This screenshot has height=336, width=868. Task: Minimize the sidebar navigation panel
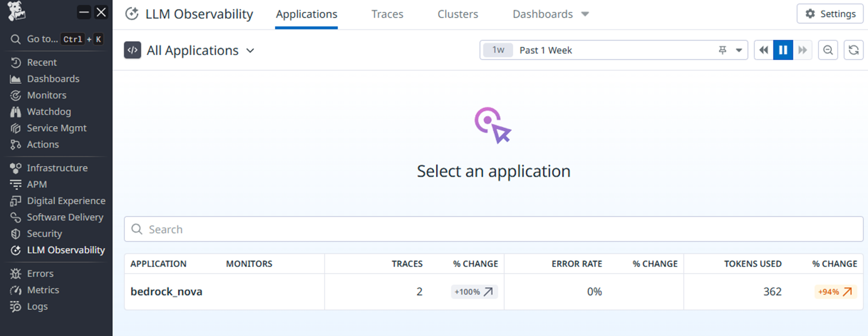tap(84, 12)
